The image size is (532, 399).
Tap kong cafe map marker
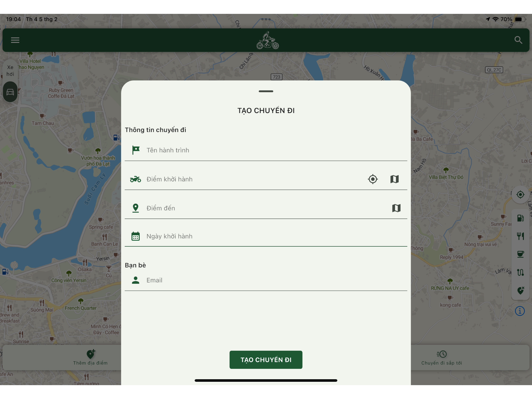(450, 298)
